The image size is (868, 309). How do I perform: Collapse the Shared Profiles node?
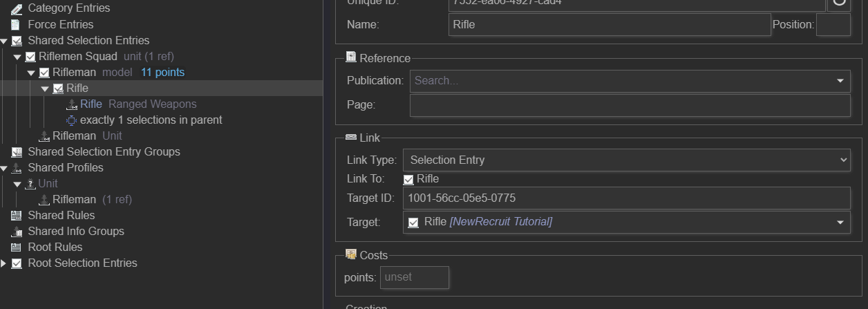click(4, 168)
